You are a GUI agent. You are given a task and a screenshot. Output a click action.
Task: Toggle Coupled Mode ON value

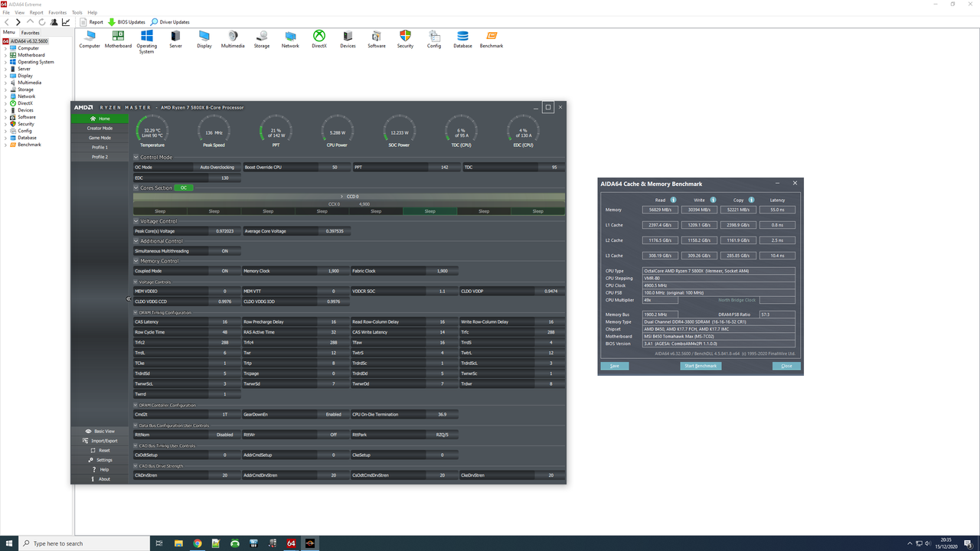[x=224, y=271]
